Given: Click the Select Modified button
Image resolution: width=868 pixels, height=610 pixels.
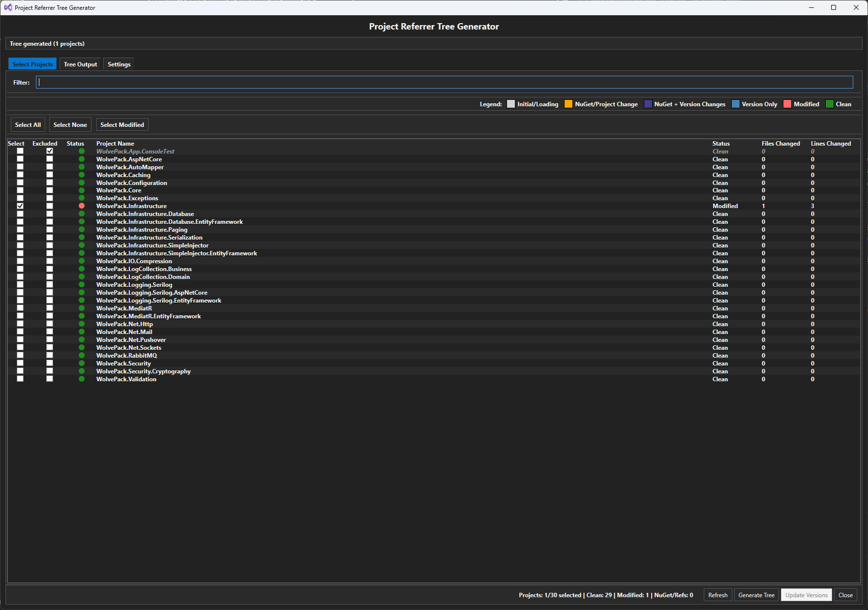Looking at the screenshot, I should click(x=122, y=125).
